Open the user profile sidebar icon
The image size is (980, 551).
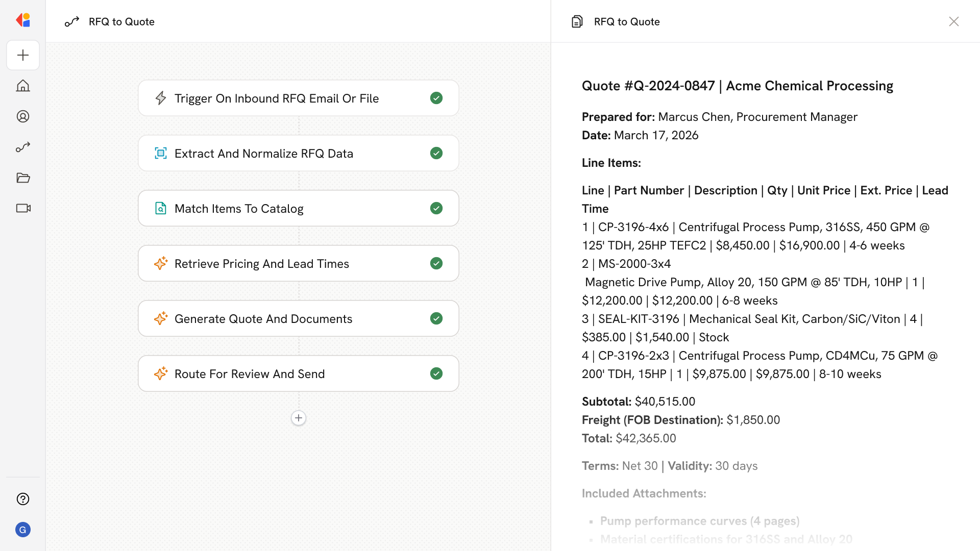point(23,116)
